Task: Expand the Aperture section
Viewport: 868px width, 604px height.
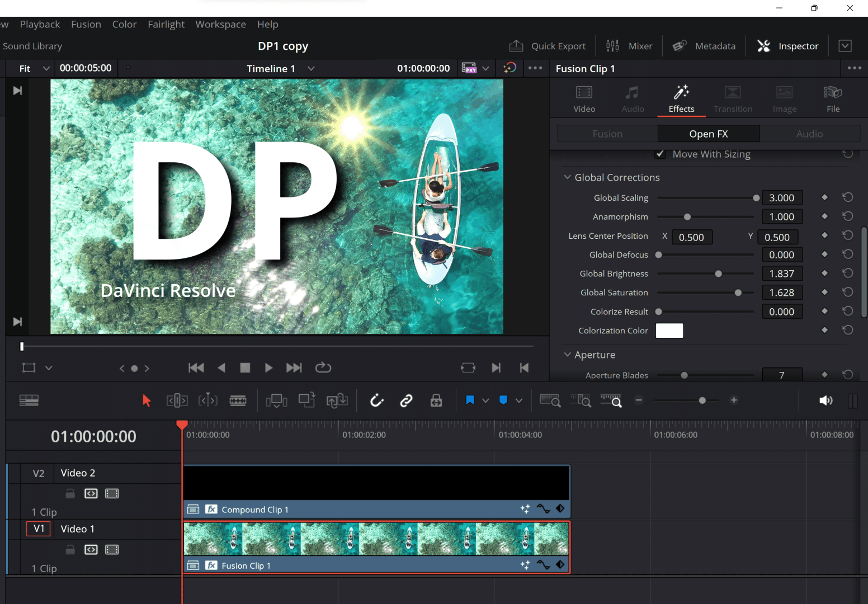Action: point(567,355)
